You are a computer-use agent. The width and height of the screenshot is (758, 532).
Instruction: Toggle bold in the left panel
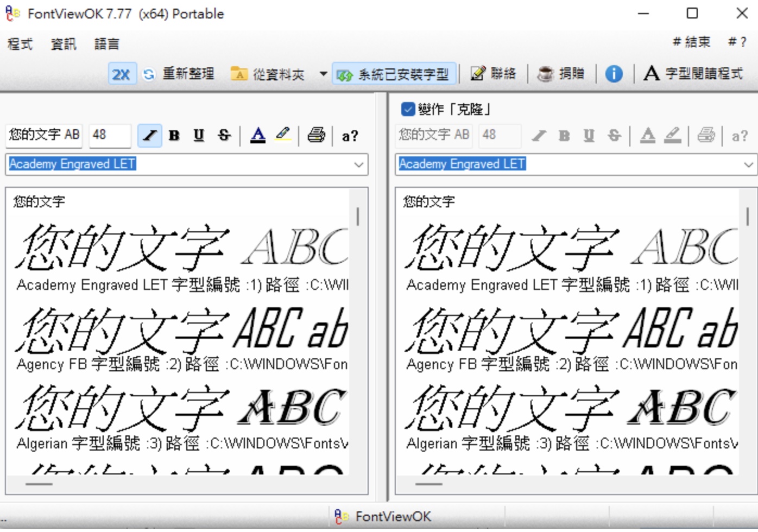(174, 135)
